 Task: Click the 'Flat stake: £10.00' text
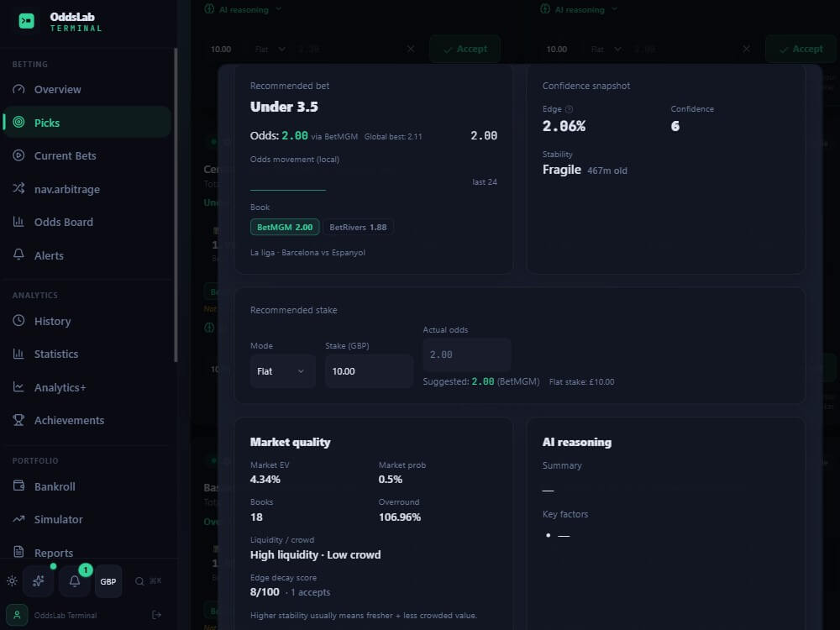[x=582, y=382]
